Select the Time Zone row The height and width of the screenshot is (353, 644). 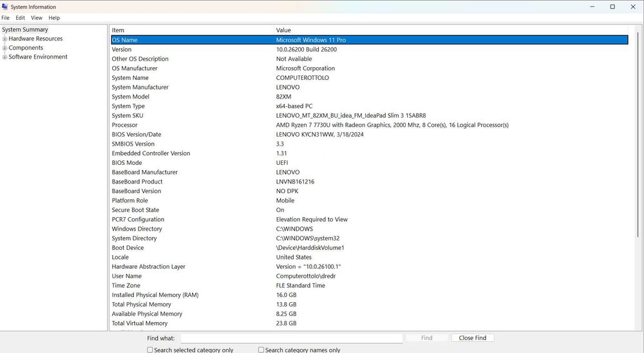(x=370, y=285)
